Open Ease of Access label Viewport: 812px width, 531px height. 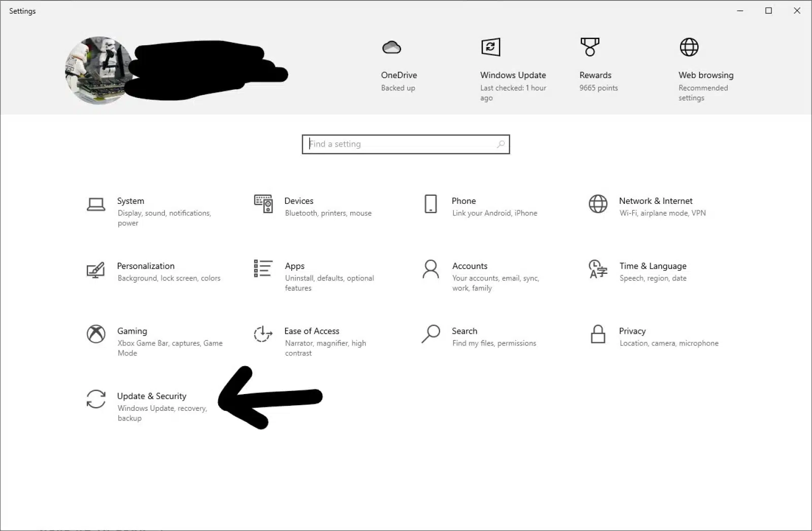[x=312, y=331]
